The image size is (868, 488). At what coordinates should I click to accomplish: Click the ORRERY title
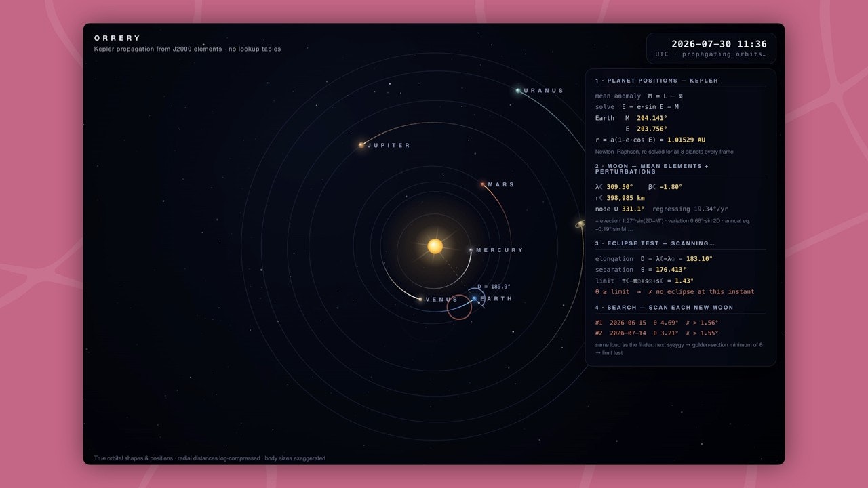[x=118, y=38]
